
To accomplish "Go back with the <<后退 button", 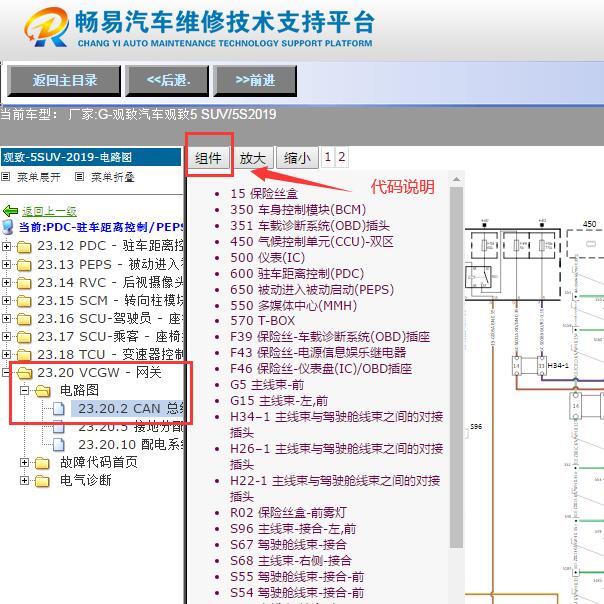I will pyautogui.click(x=167, y=81).
